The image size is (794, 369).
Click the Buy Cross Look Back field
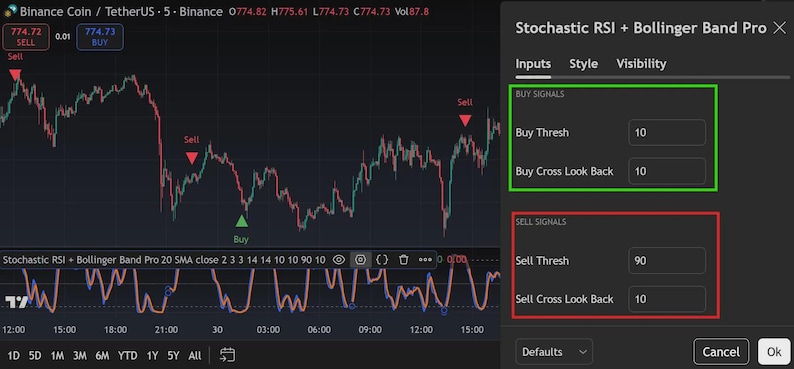(x=667, y=171)
